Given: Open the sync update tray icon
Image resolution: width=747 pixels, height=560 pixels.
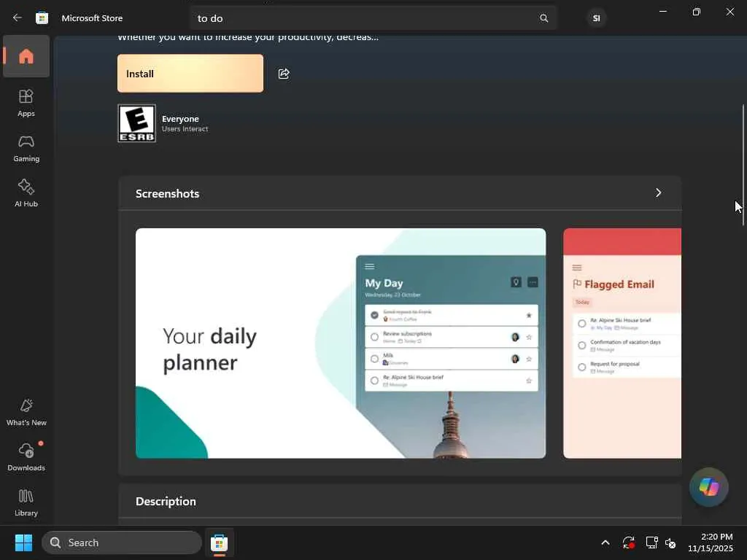Looking at the screenshot, I should click(628, 542).
